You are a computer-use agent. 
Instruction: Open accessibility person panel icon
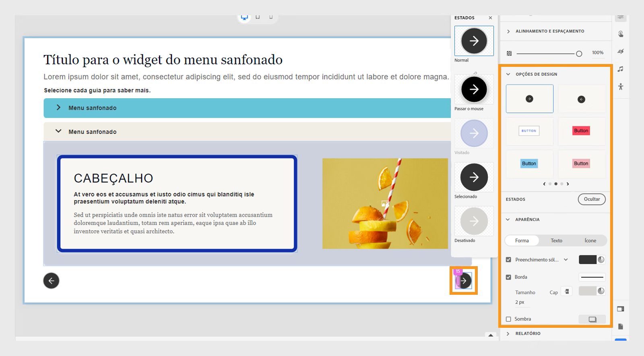621,87
